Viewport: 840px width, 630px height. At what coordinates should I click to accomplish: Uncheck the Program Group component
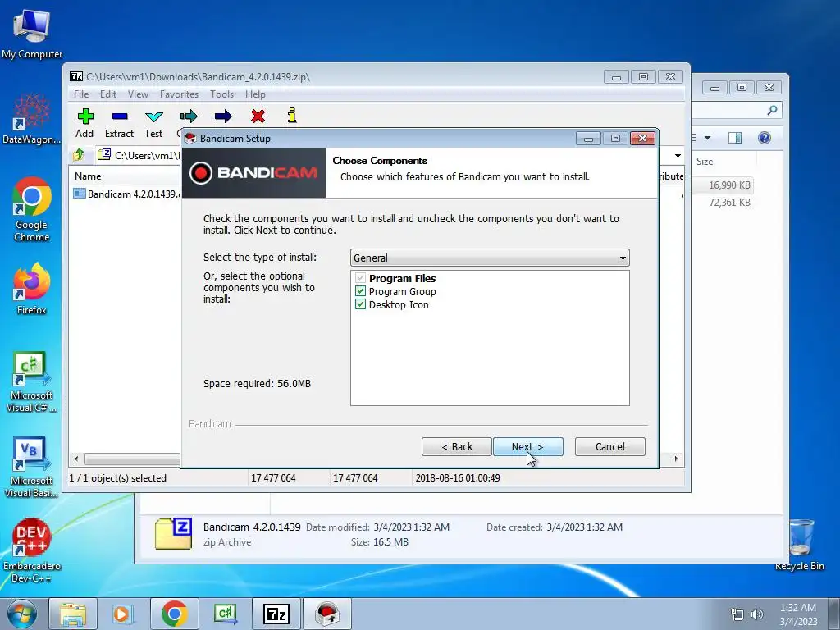[361, 291]
